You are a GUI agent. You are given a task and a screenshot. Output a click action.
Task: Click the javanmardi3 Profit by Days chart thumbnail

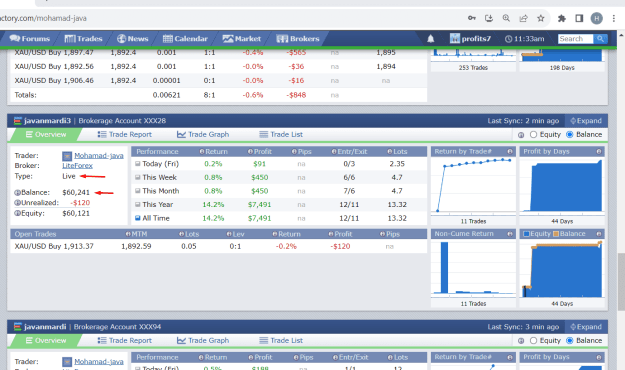click(562, 186)
